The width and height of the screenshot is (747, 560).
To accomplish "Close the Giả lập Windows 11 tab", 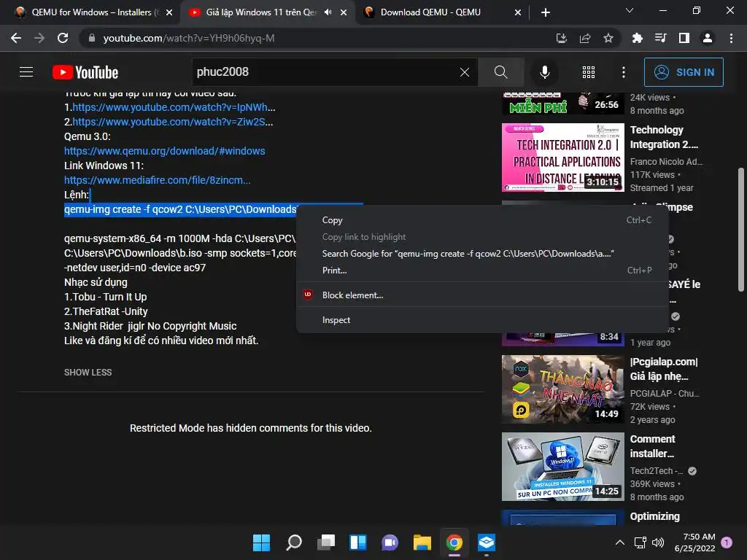I will click(x=344, y=12).
